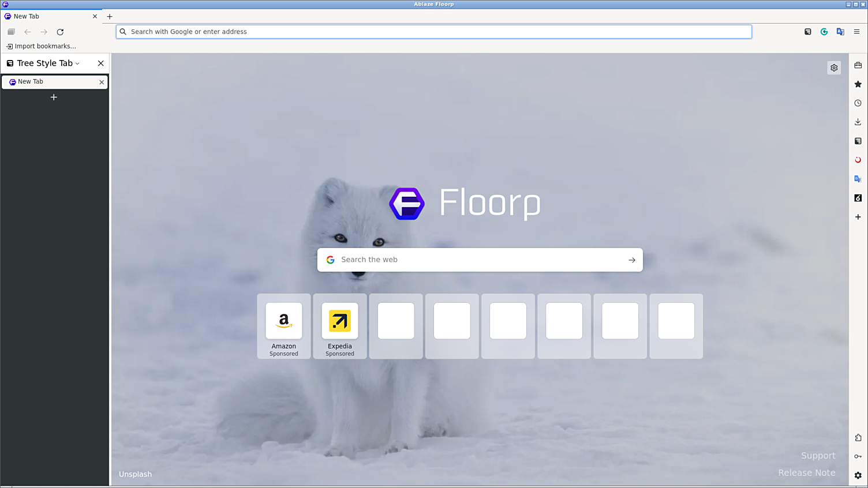868x488 pixels.
Task: Open a new tab from tab bar
Action: click(110, 17)
